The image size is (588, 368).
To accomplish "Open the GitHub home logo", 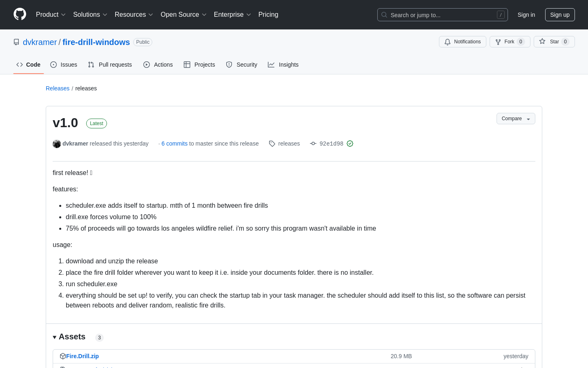I will click(x=20, y=14).
